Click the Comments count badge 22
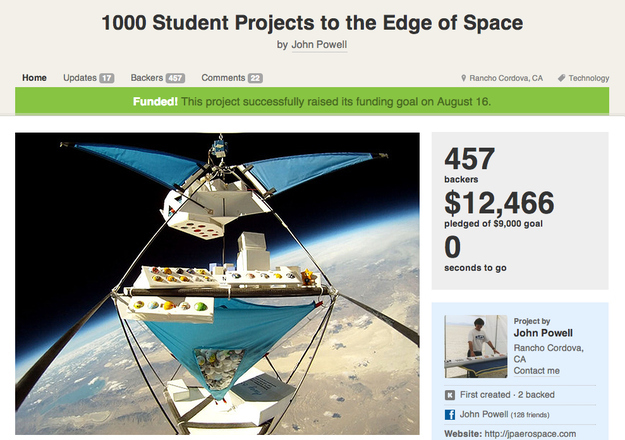This screenshot has height=440, width=625. [255, 78]
